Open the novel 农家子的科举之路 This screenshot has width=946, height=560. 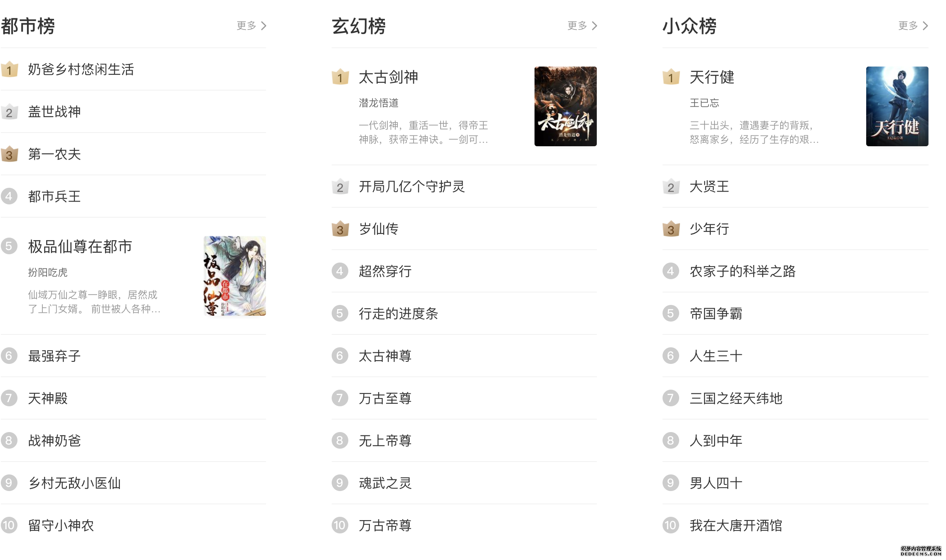742,272
